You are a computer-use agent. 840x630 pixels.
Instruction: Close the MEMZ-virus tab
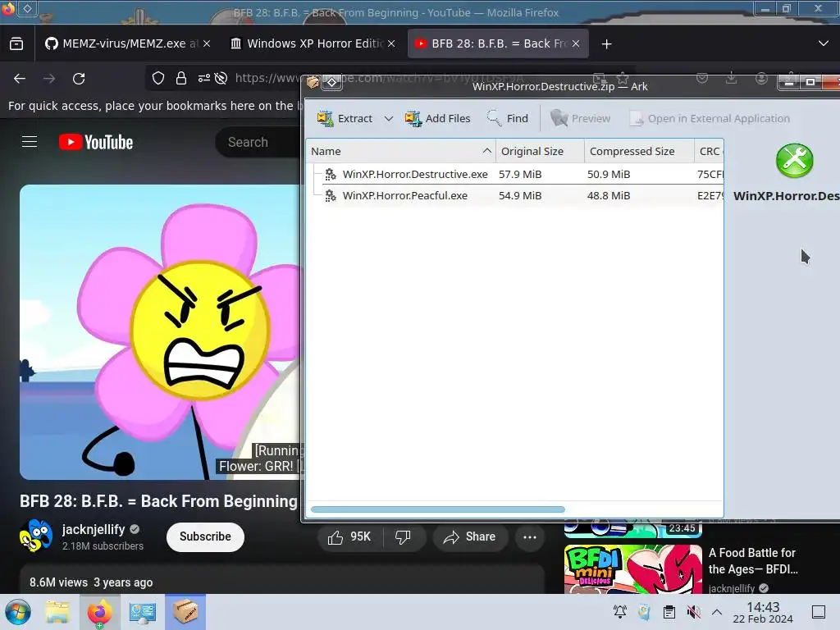pos(207,43)
